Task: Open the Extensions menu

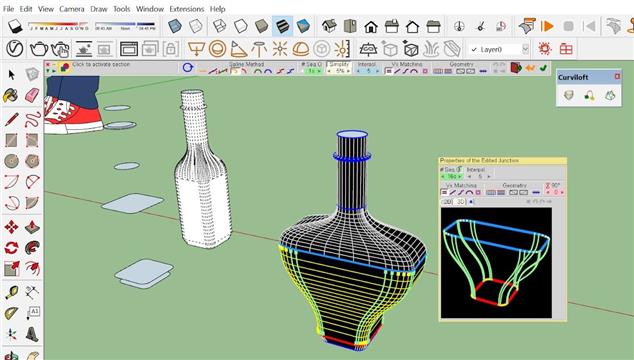Action: tap(186, 8)
